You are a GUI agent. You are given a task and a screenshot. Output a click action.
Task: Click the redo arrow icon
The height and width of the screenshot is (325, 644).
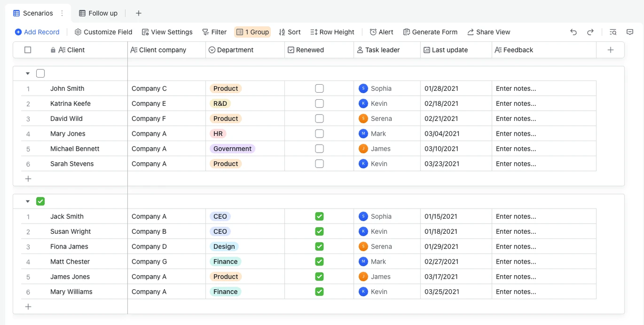click(x=590, y=32)
